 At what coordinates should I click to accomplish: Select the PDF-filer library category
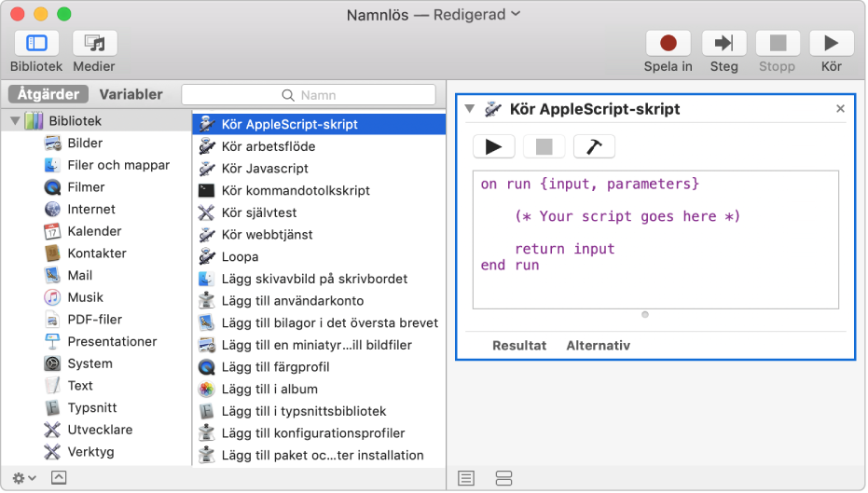click(93, 320)
